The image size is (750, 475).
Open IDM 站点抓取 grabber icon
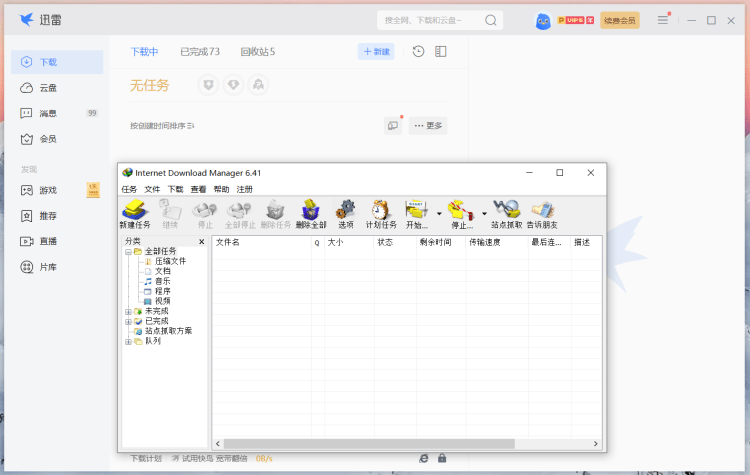(507, 214)
